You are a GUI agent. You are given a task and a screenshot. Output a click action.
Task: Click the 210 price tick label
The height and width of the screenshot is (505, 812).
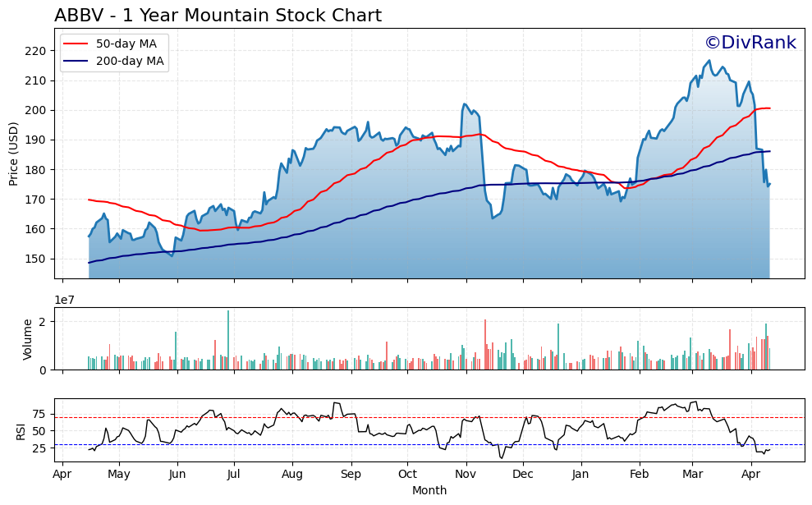click(x=36, y=80)
